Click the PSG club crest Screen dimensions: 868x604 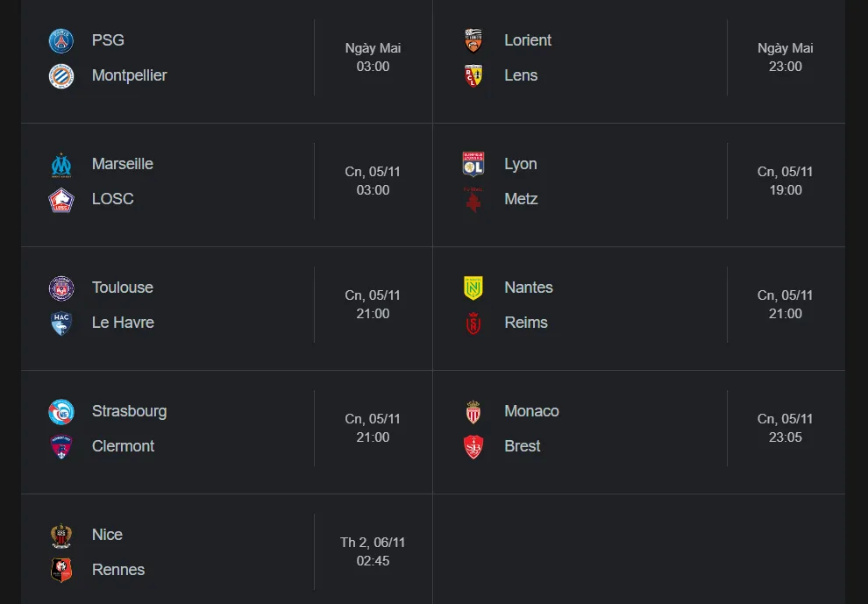click(61, 40)
